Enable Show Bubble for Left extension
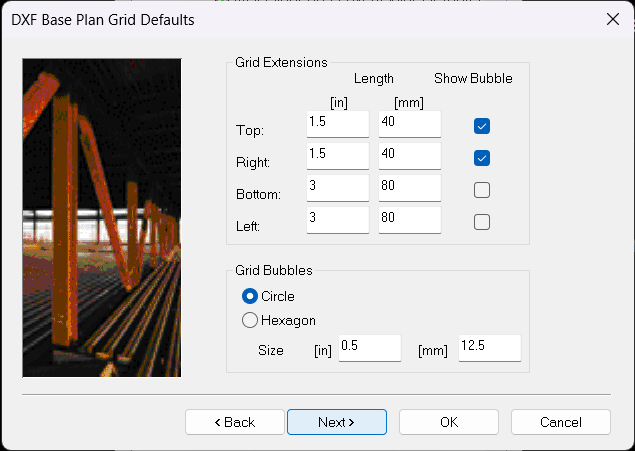 tap(482, 222)
